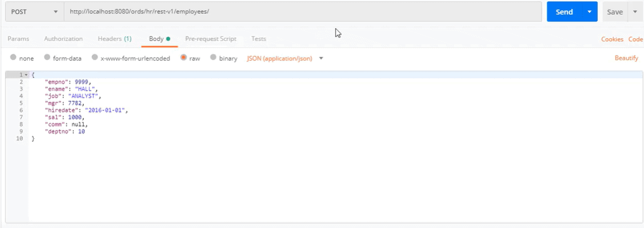Click the "hiredate": "2016-01-01" line
Viewport: 644px width, 228px height.
pyautogui.click(x=88, y=110)
